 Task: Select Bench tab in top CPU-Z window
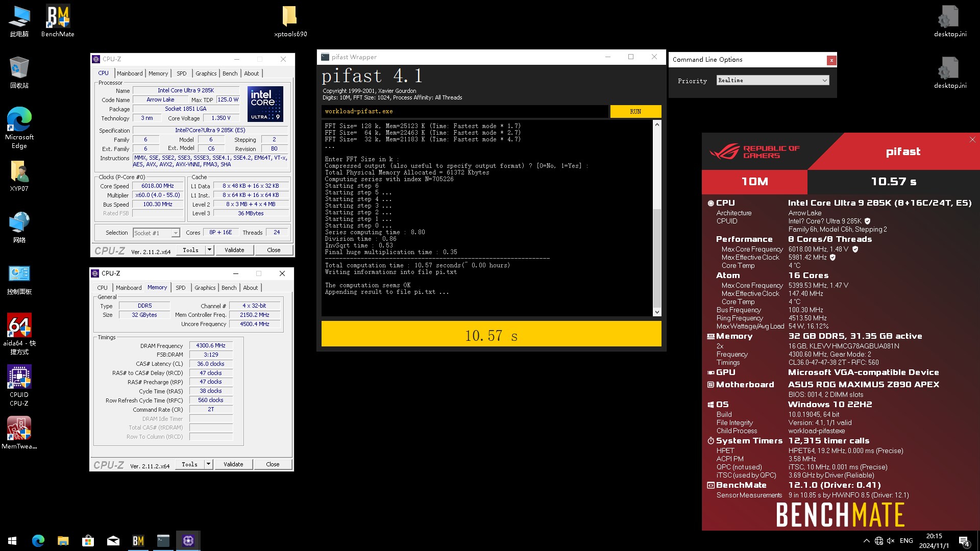230,73
